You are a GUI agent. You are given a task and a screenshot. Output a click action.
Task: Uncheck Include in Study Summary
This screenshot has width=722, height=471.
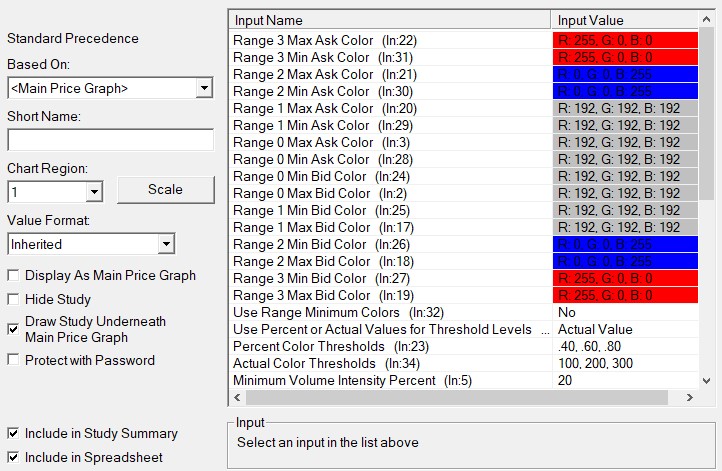pos(14,434)
